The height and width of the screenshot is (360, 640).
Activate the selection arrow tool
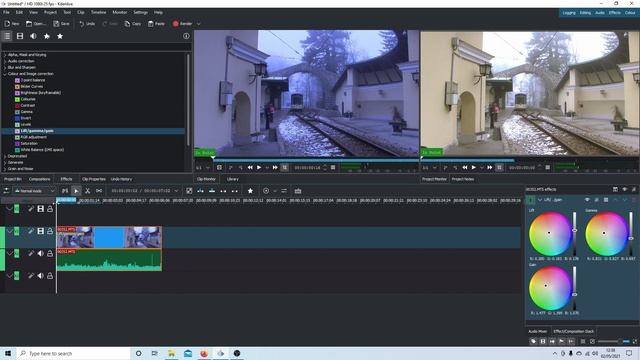(x=76, y=191)
